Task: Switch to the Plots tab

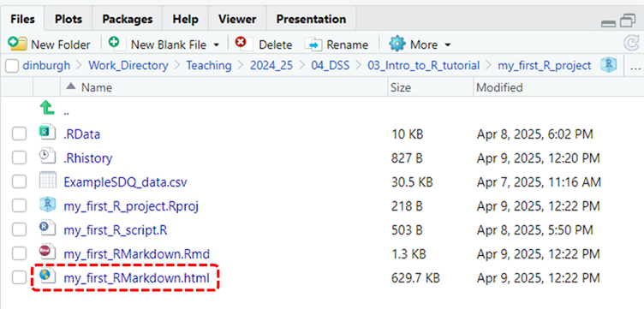Action: coord(69,20)
